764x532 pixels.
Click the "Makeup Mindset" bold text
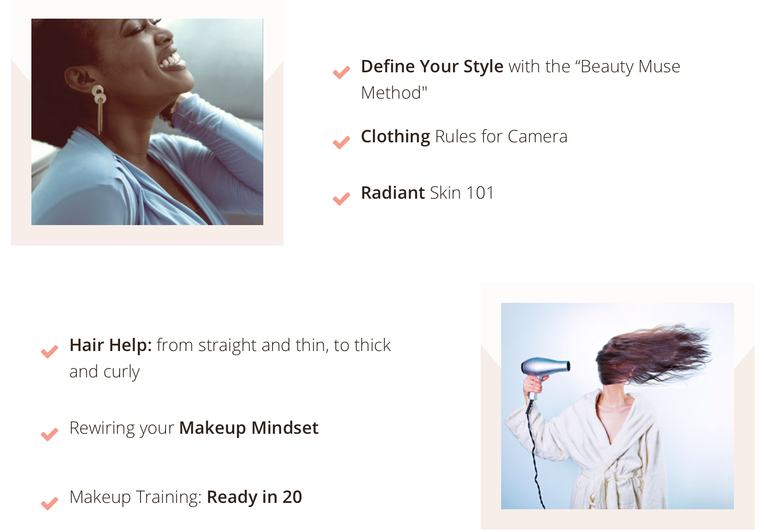pos(249,428)
